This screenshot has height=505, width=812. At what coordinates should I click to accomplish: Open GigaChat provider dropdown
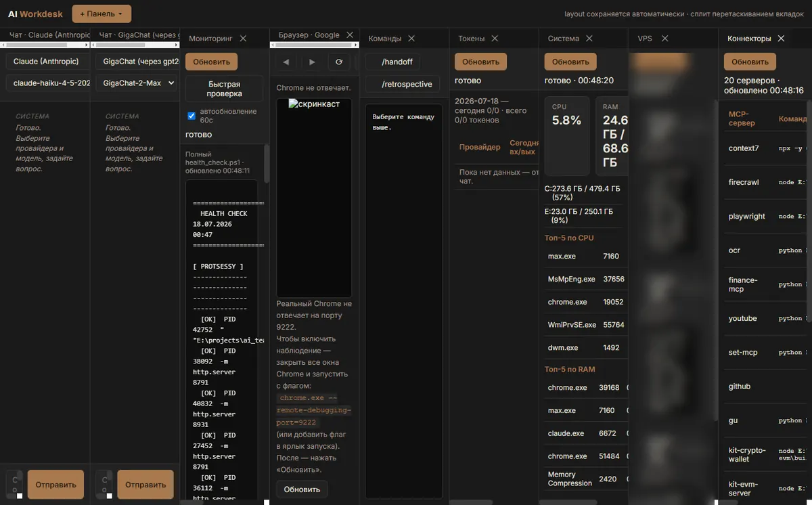(x=137, y=62)
